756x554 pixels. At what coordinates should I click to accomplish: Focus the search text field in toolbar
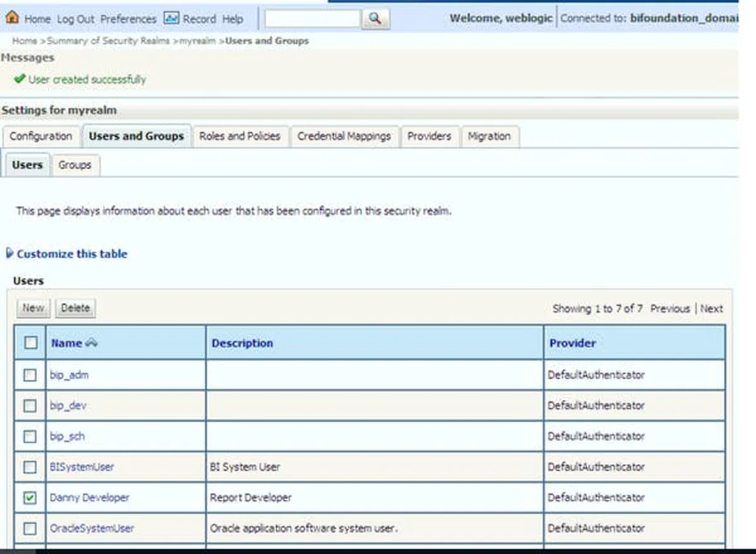pos(312,19)
